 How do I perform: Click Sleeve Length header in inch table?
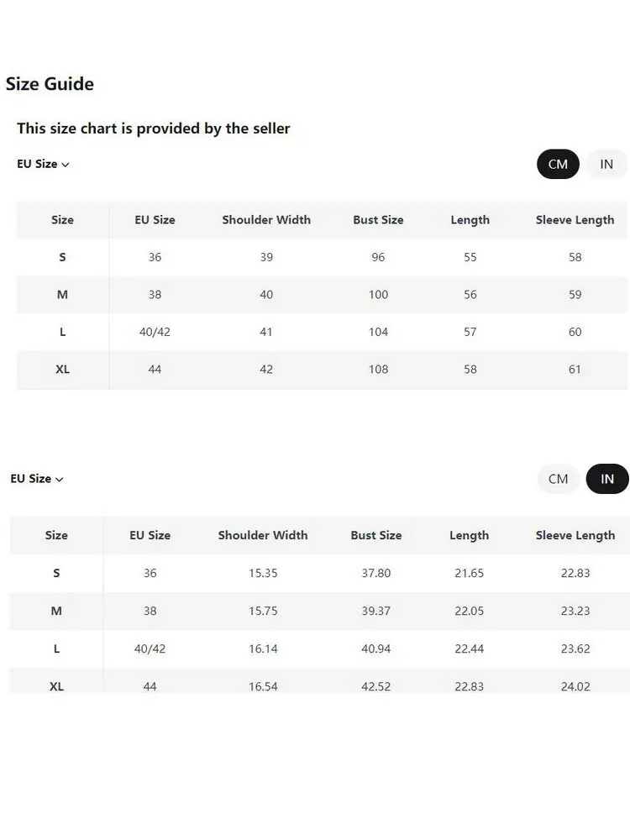pyautogui.click(x=575, y=535)
